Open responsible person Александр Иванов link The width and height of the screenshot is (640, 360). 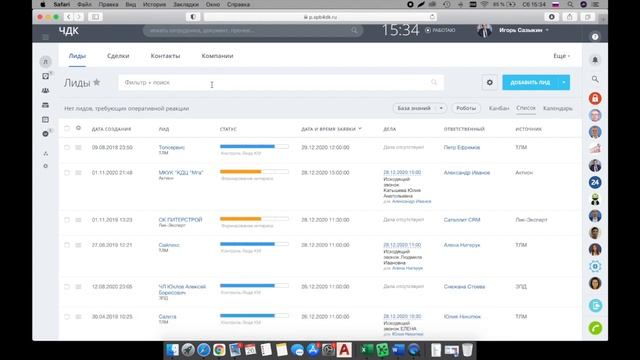pos(467,173)
